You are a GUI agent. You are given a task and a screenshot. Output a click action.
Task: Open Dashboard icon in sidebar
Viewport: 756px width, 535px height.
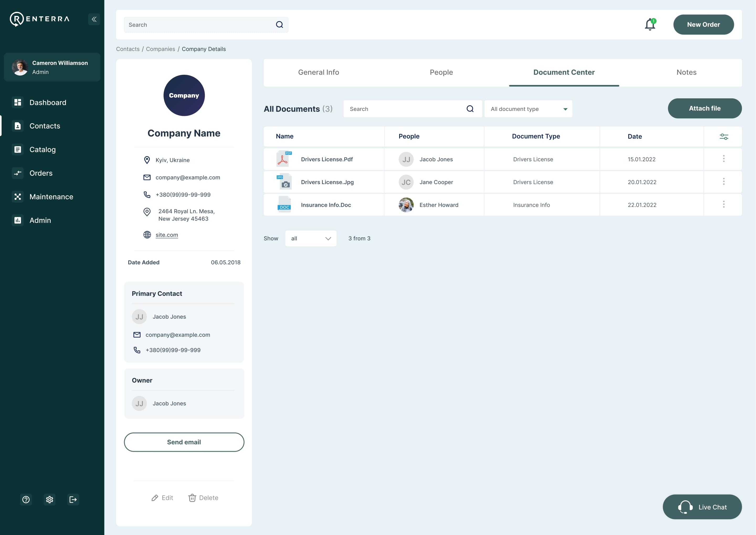[x=18, y=103]
